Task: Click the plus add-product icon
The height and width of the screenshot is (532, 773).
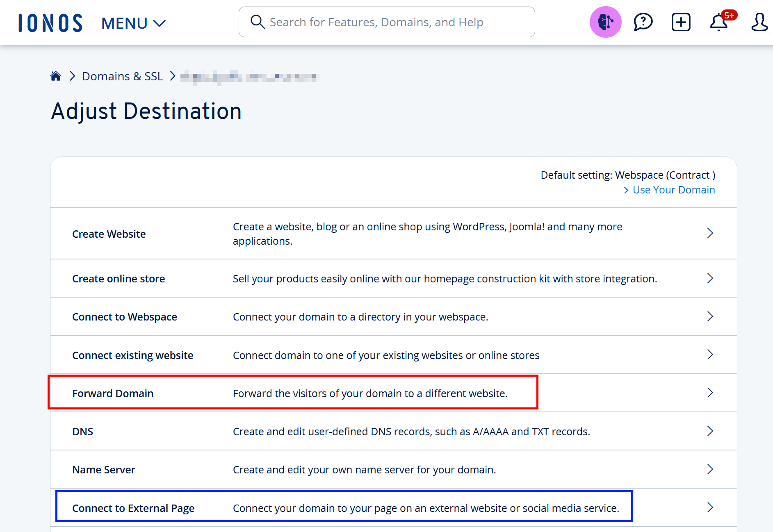Action: (x=681, y=22)
